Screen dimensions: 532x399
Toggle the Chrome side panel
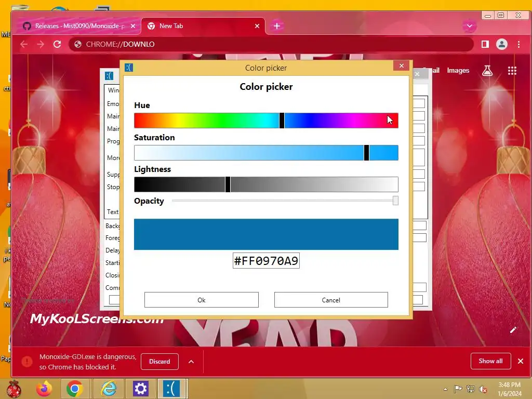pos(485,44)
